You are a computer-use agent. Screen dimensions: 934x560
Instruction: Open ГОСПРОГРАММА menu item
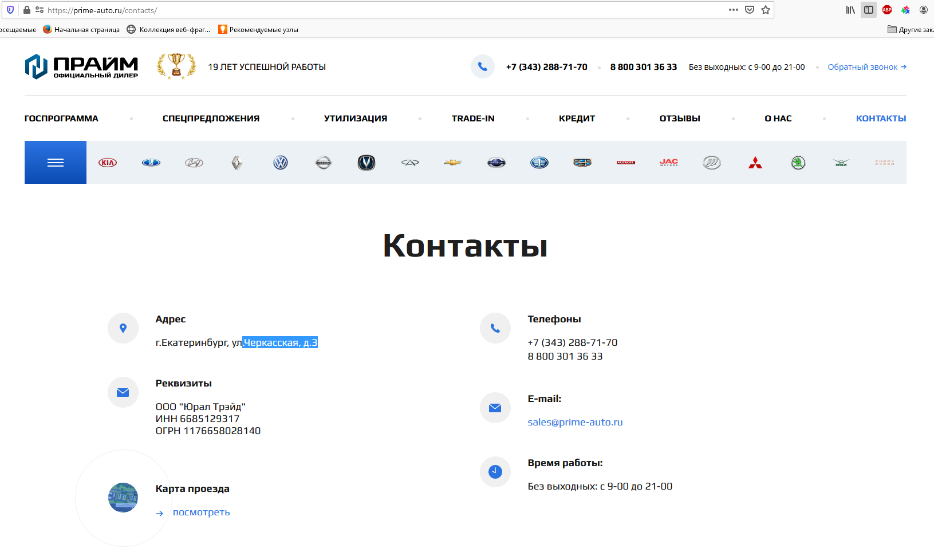61,119
